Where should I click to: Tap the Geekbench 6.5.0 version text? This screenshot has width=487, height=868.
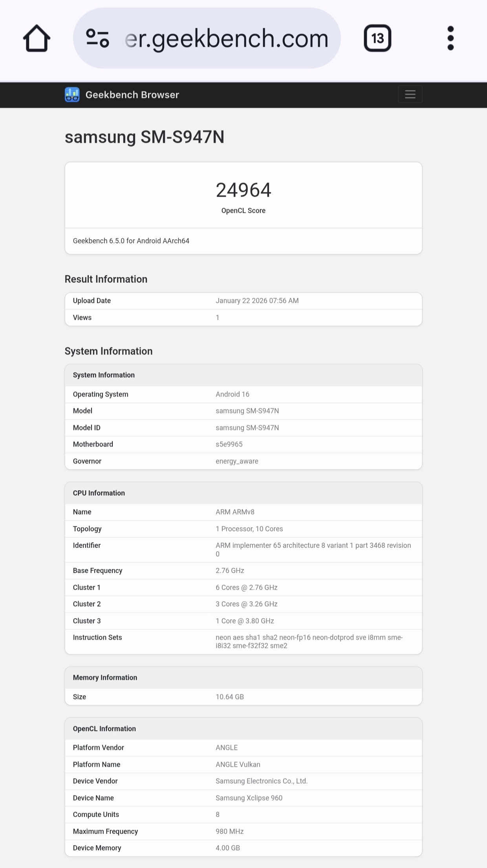point(131,241)
